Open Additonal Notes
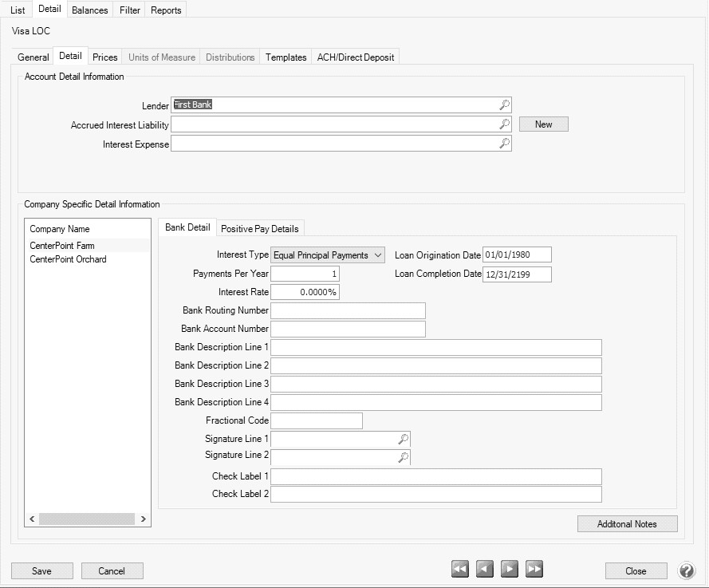Screen dimensions: 709x588 click(x=627, y=524)
